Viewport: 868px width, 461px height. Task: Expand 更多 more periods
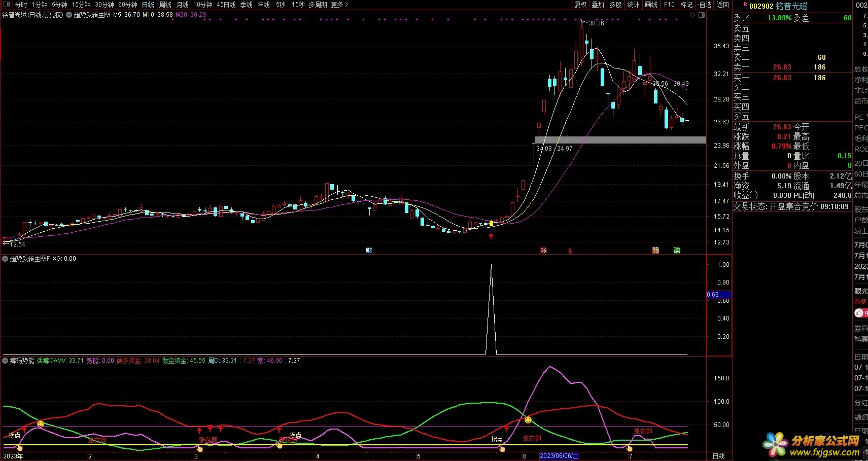pos(339,5)
